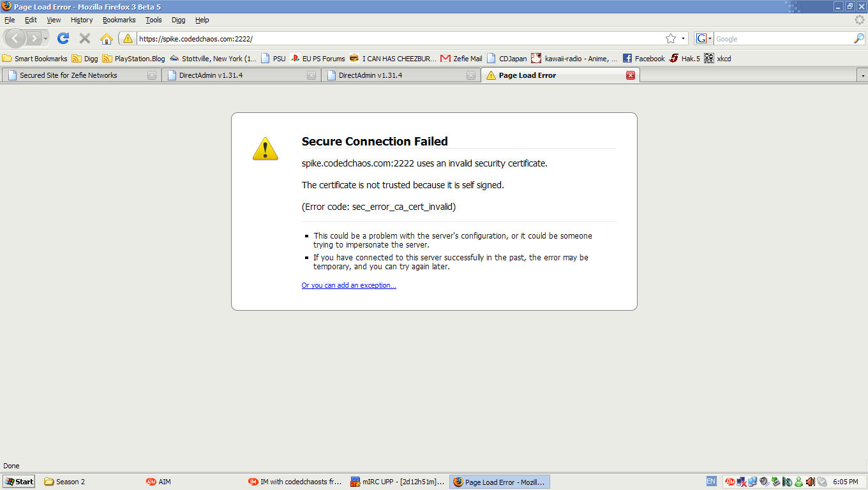868x490 pixels.
Task: Open the Zefie Mail bookmark
Action: coord(461,58)
